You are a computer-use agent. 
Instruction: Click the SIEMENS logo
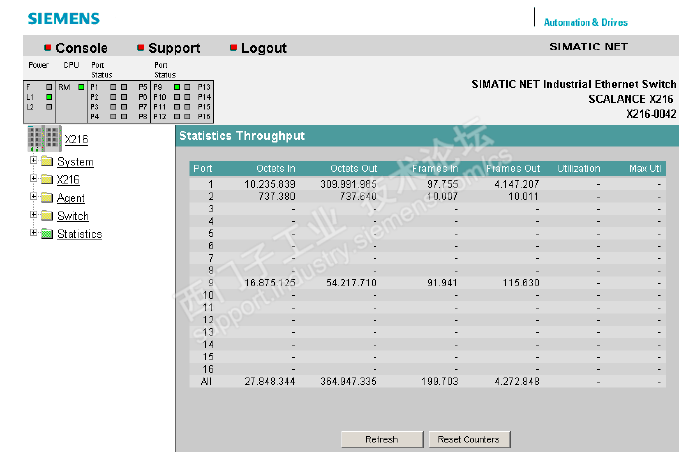pos(64,19)
